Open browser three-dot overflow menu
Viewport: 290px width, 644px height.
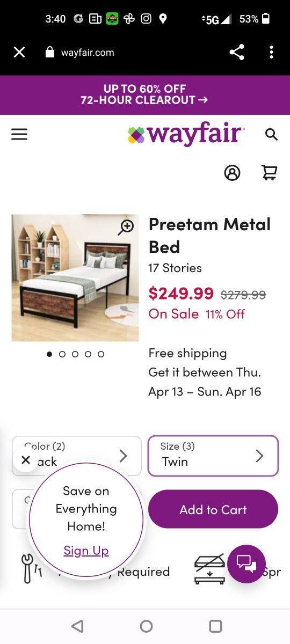tap(271, 52)
